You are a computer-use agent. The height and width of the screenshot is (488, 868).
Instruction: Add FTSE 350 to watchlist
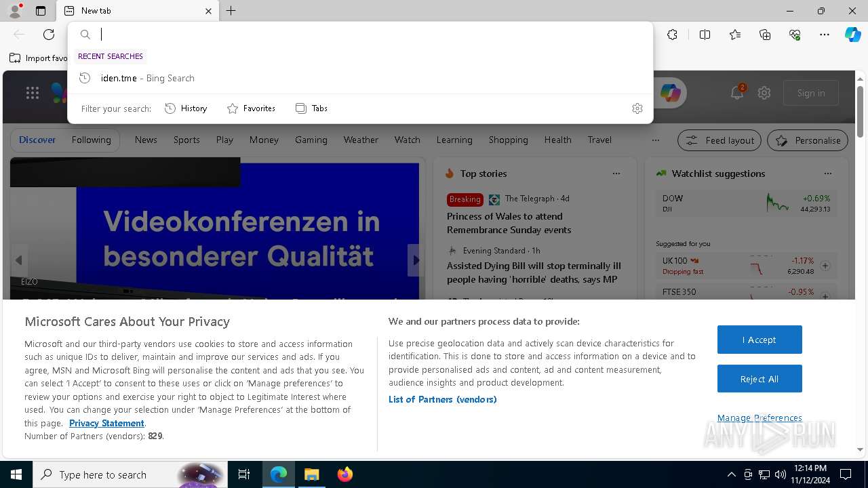[825, 297]
